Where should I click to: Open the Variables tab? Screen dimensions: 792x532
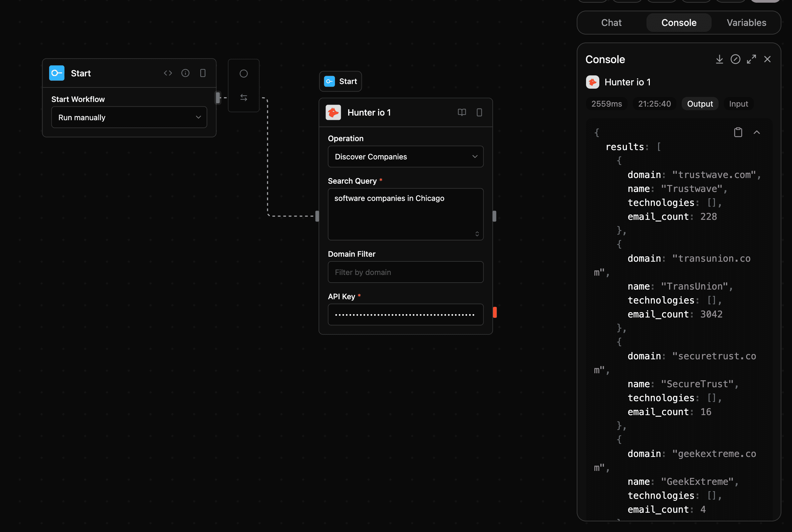(746, 22)
